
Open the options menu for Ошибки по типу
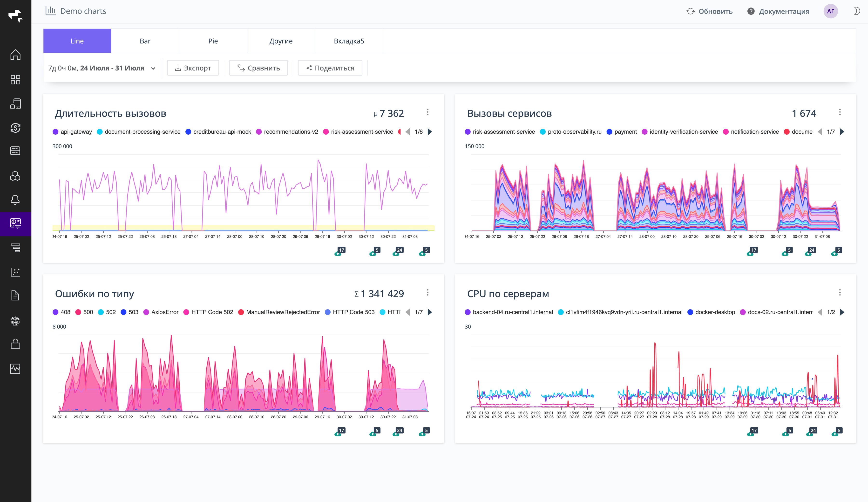click(428, 293)
